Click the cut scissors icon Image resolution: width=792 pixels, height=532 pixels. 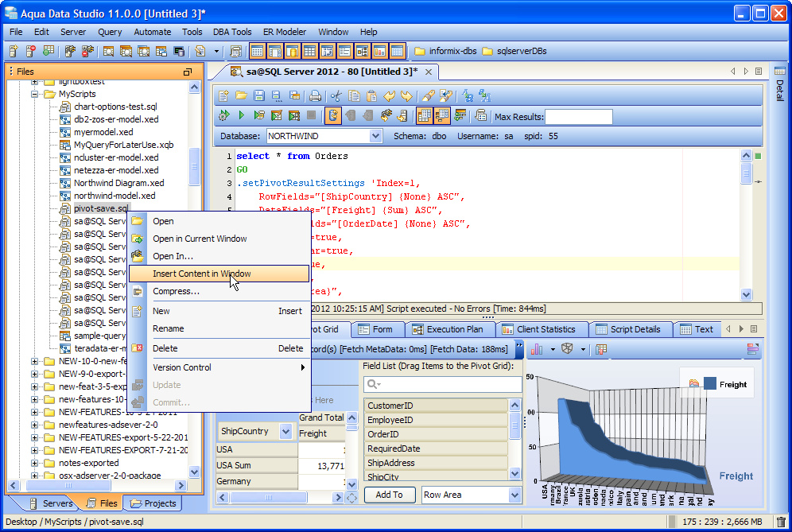(x=336, y=95)
